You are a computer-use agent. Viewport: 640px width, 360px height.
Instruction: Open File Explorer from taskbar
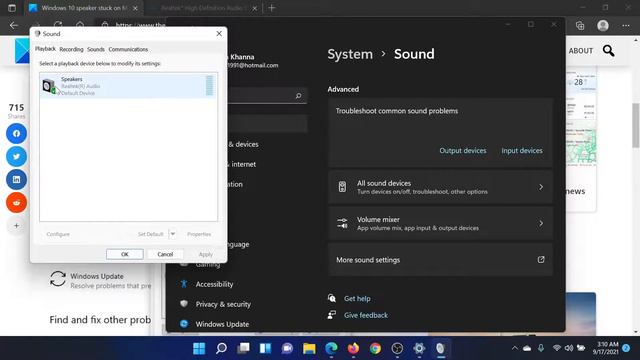coord(309,348)
